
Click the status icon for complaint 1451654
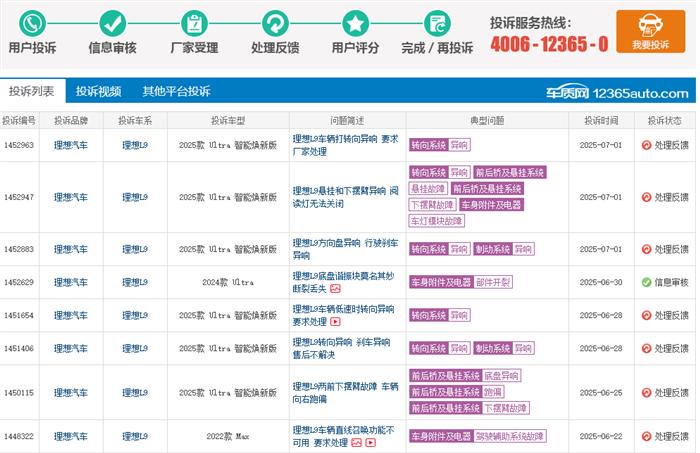coord(646,315)
